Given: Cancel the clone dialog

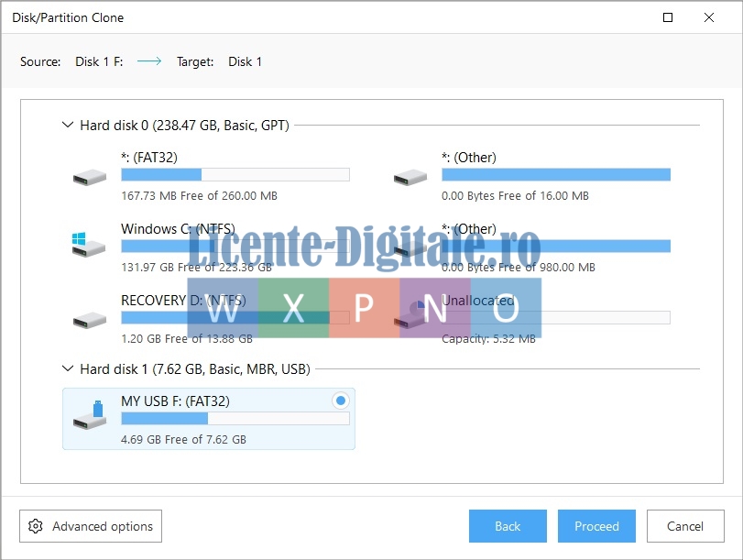Looking at the screenshot, I should click(685, 526).
